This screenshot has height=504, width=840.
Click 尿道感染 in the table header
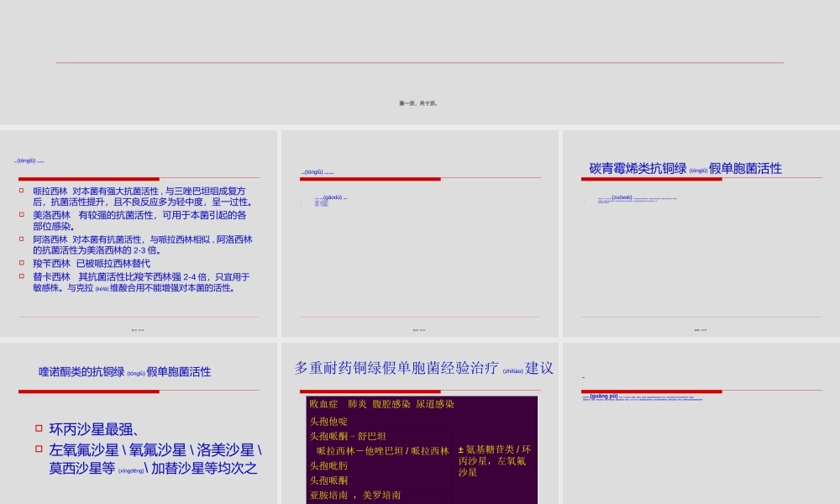(435, 404)
